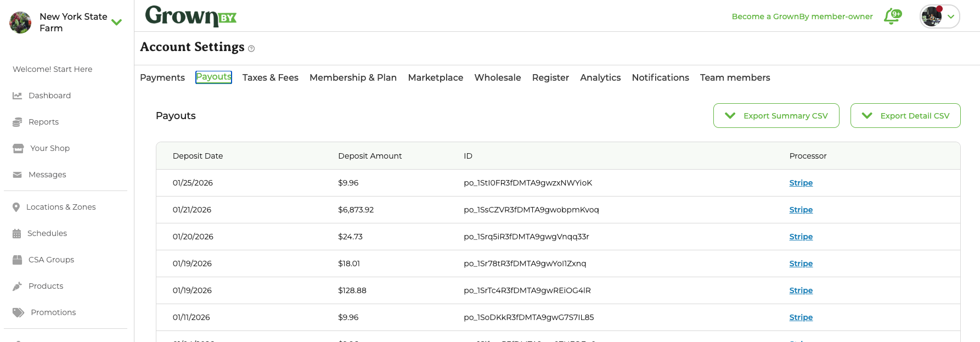Open Stripe link for the $6,873.92 payout
This screenshot has height=342, width=980.
click(x=801, y=210)
